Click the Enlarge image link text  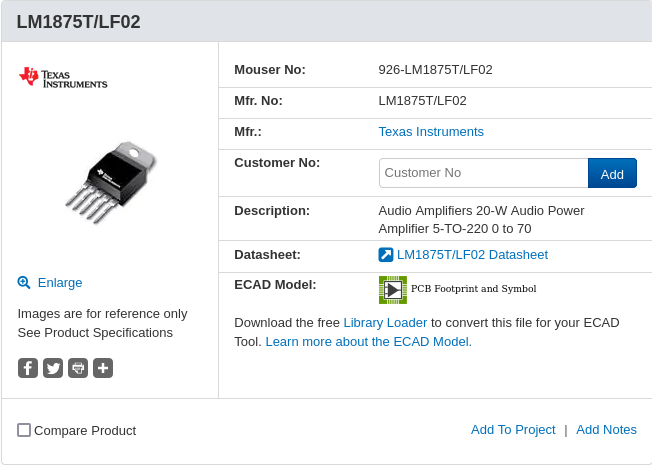[x=60, y=283]
